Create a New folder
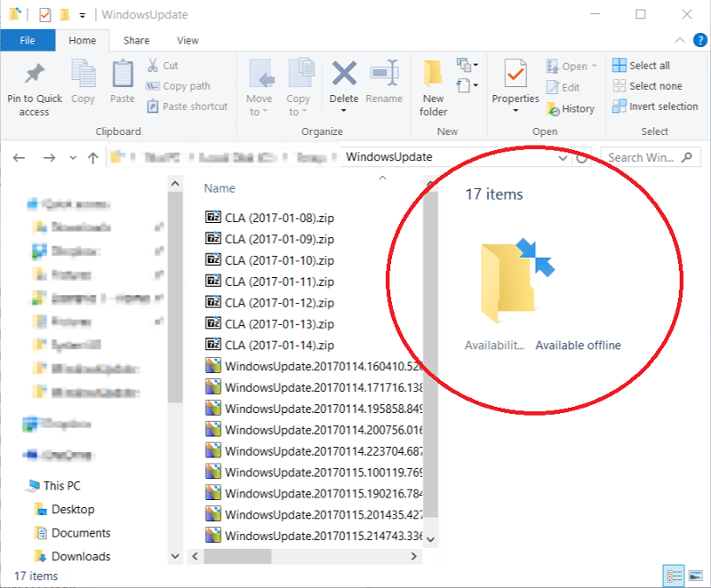Image resolution: width=711 pixels, height=588 pixels. click(x=433, y=88)
